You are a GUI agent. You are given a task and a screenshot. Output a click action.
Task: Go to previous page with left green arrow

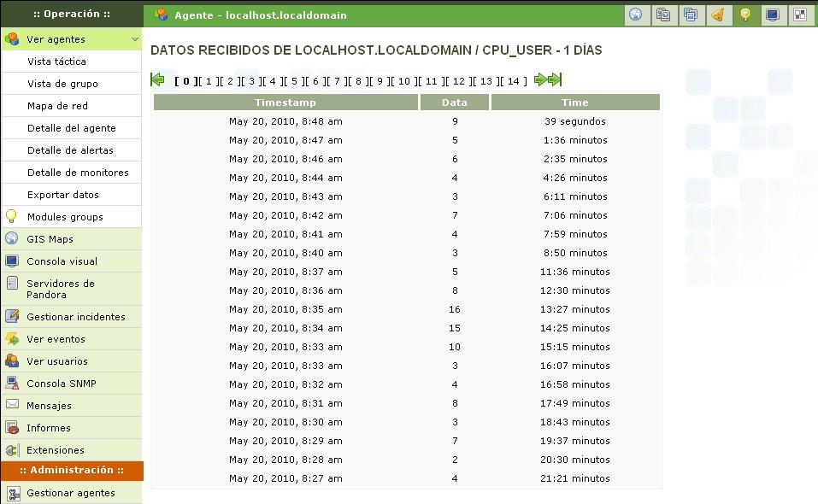tap(158, 80)
